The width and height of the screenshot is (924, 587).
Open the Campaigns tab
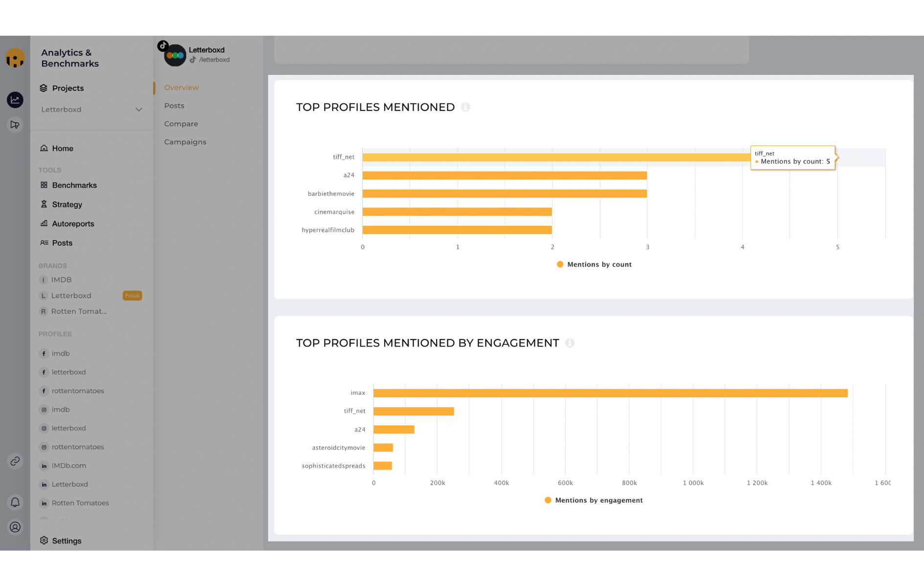coord(185,142)
